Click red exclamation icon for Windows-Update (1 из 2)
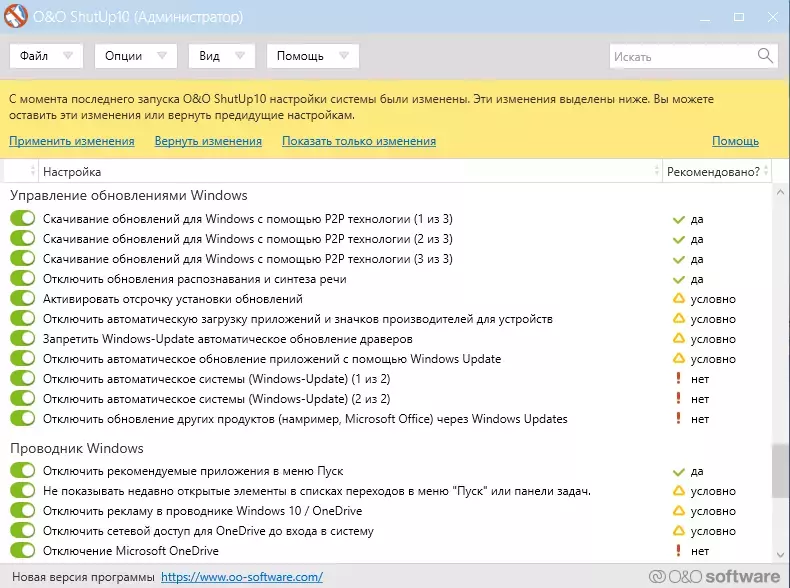The width and height of the screenshot is (790, 588). (679, 378)
